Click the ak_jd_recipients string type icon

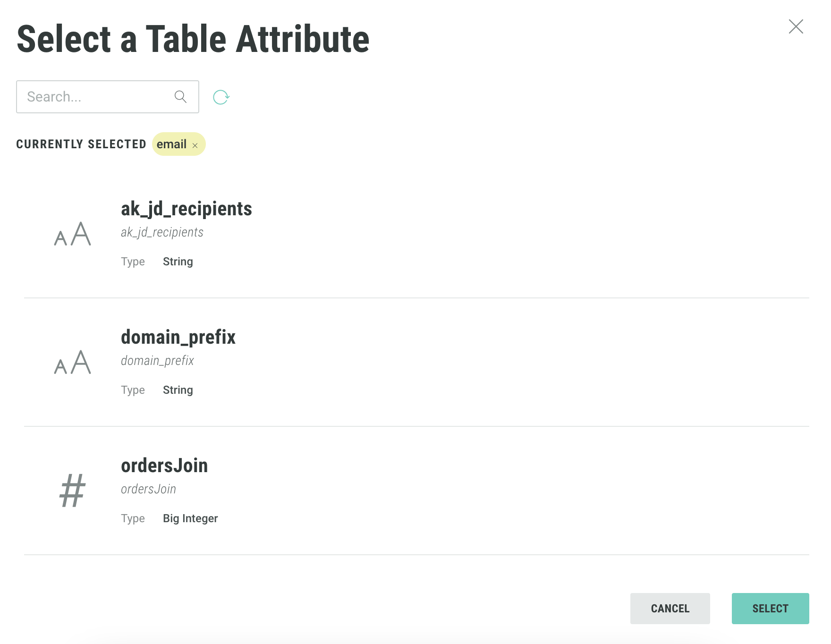pyautogui.click(x=72, y=234)
